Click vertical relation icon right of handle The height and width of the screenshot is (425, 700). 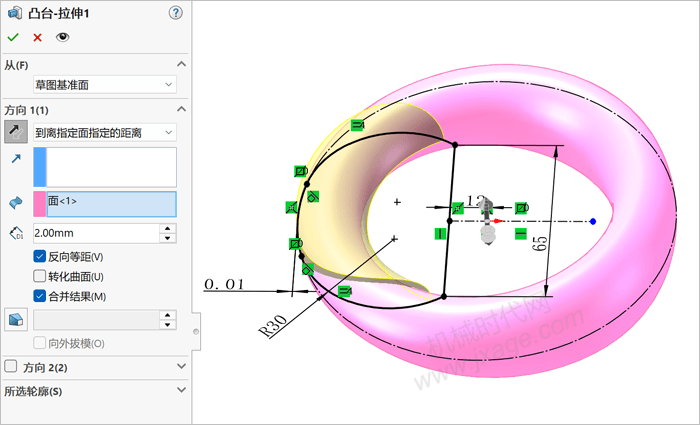[521, 233]
